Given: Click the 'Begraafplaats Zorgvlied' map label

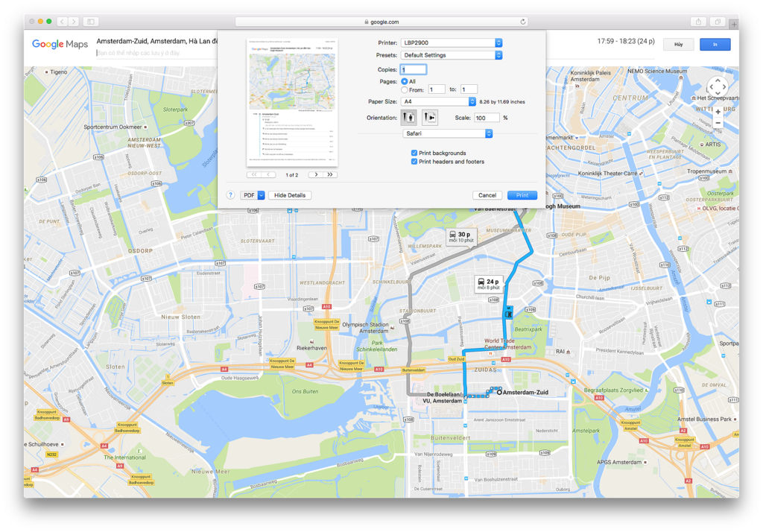Looking at the screenshot, I should click(614, 390).
